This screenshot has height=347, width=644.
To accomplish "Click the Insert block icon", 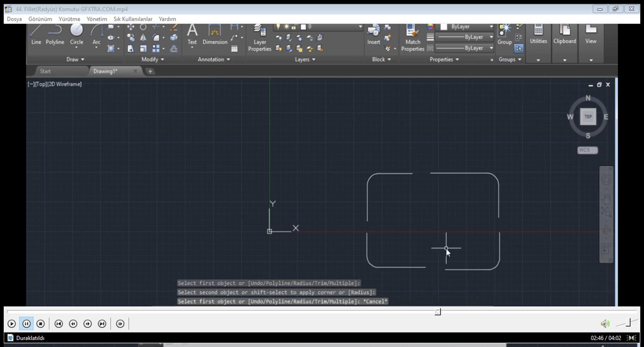I will (373, 35).
